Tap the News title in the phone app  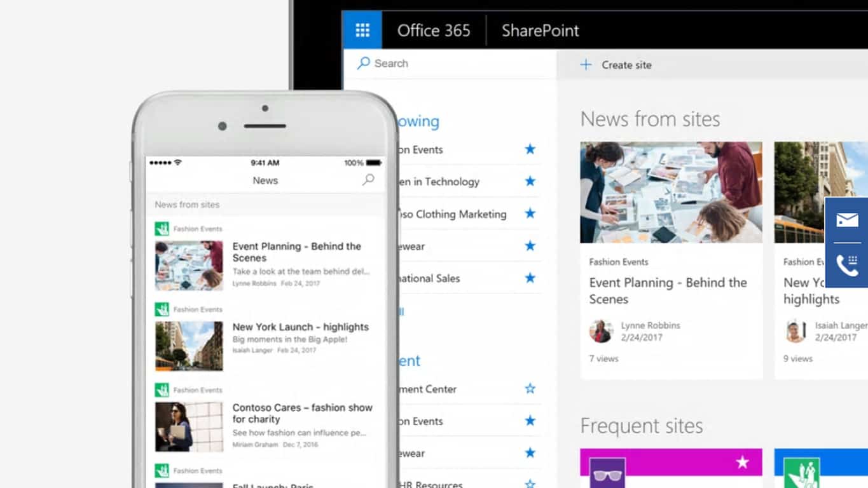[265, 180]
